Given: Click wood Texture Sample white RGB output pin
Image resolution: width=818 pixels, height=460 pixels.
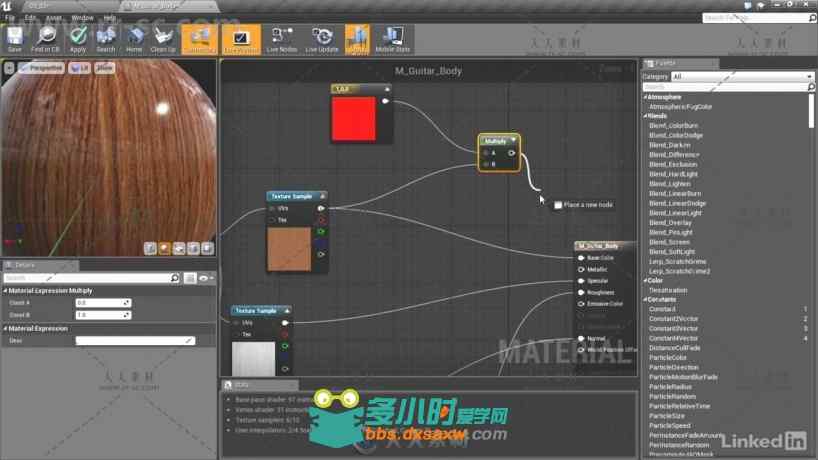Looking at the screenshot, I should click(321, 208).
